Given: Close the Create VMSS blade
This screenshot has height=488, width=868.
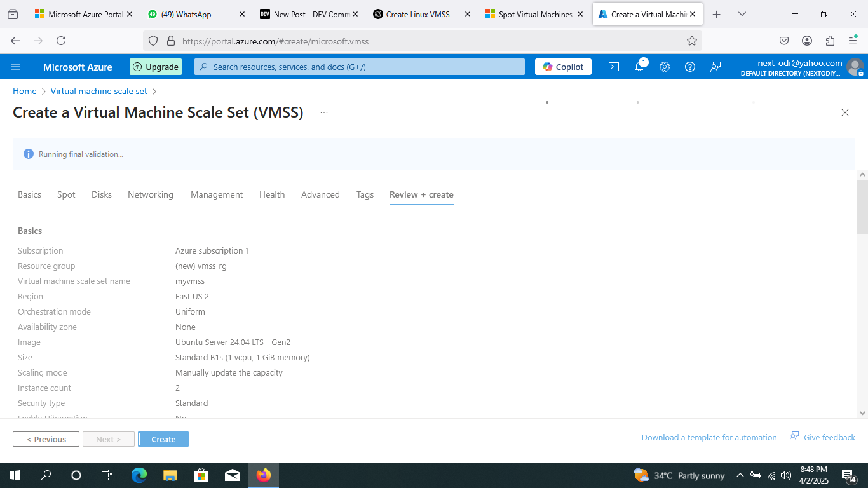Looking at the screenshot, I should (x=845, y=112).
